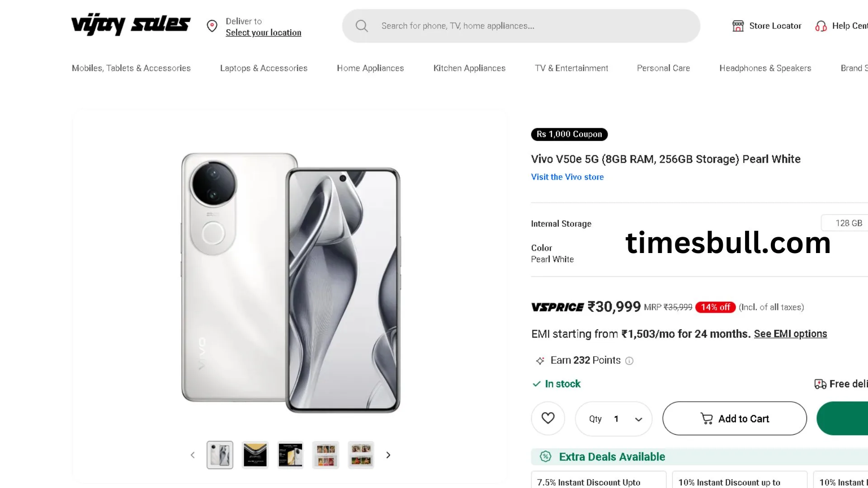Screen dimensions: 868x488
Task: Click the search magnifier icon
Action: (x=362, y=26)
